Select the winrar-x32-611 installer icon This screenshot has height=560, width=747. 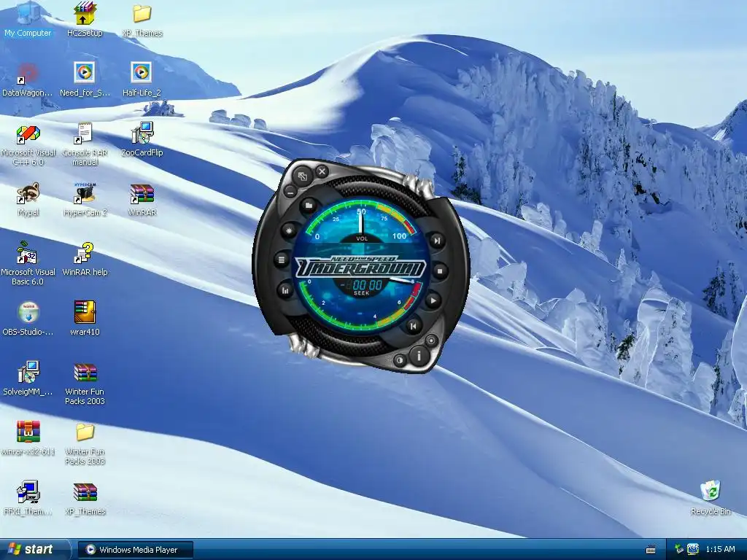tap(28, 439)
